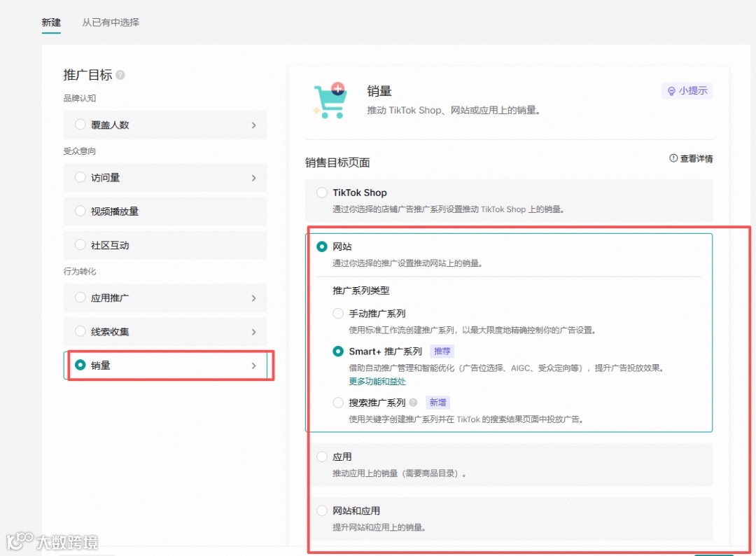Click the info icon beside 查看详情

pos(673,158)
